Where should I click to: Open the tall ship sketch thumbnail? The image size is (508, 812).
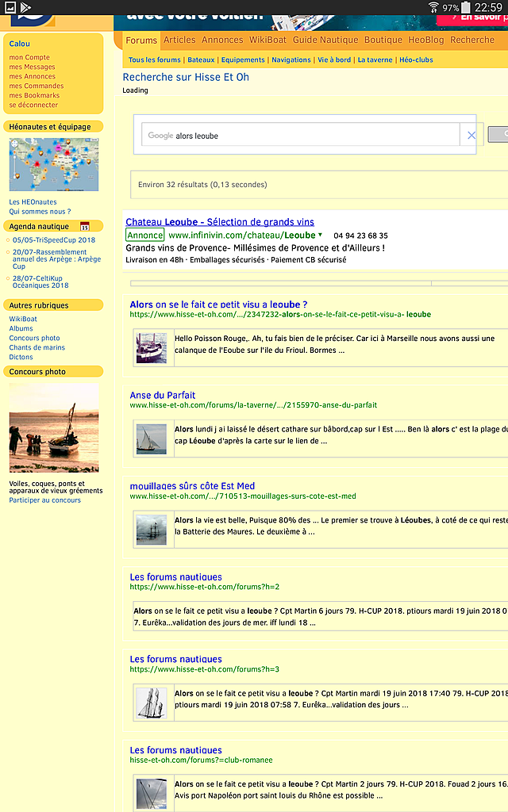click(152, 703)
